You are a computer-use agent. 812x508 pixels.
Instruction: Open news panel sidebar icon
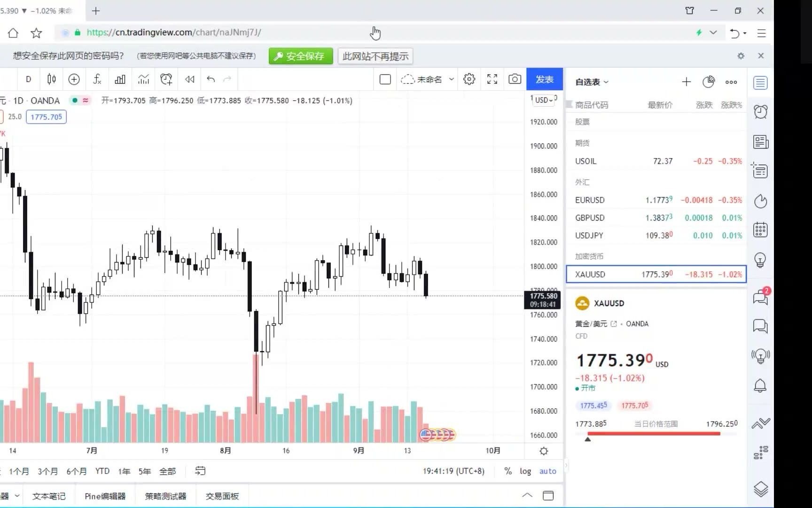tap(760, 142)
